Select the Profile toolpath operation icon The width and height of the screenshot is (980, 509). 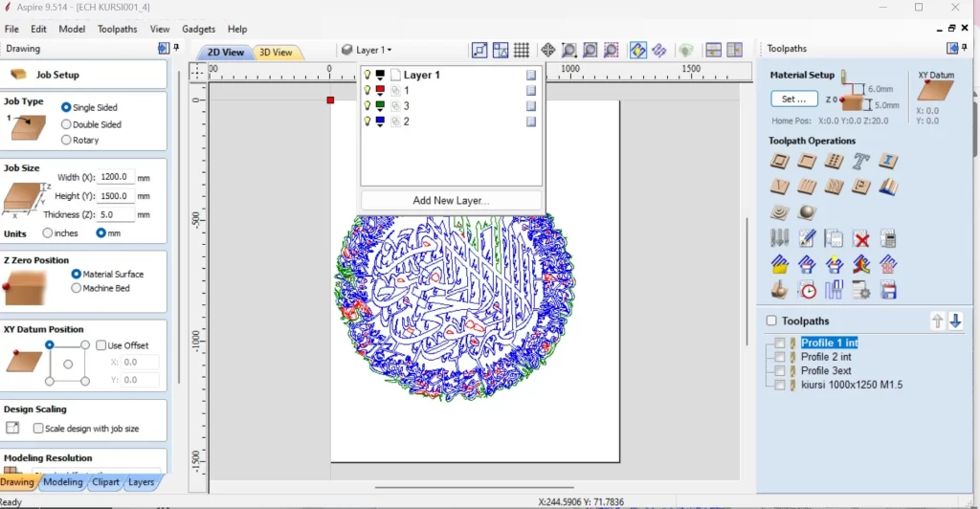779,161
